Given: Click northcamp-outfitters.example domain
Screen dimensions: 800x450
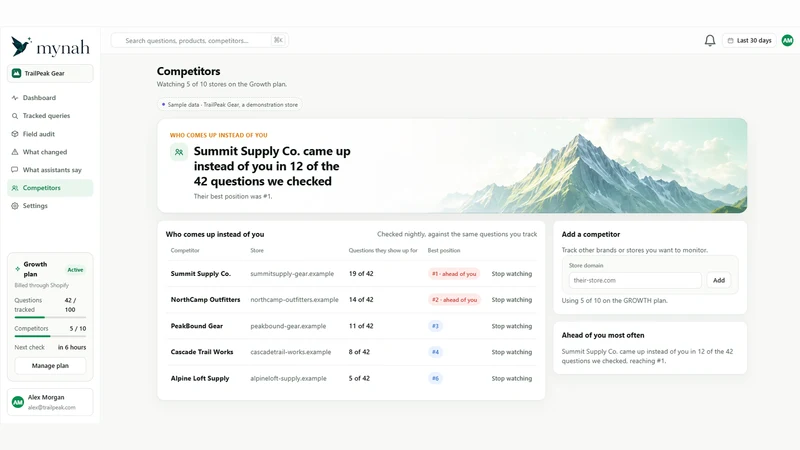Looking at the screenshot, I should (x=294, y=300).
